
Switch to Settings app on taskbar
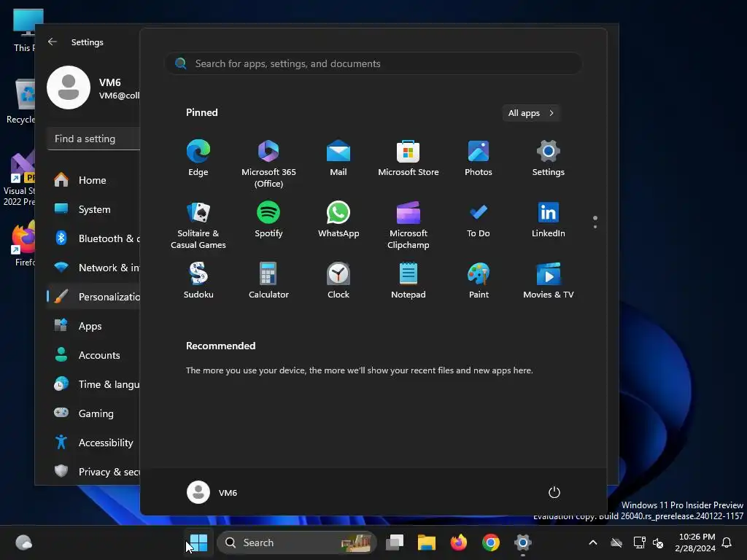pos(522,542)
